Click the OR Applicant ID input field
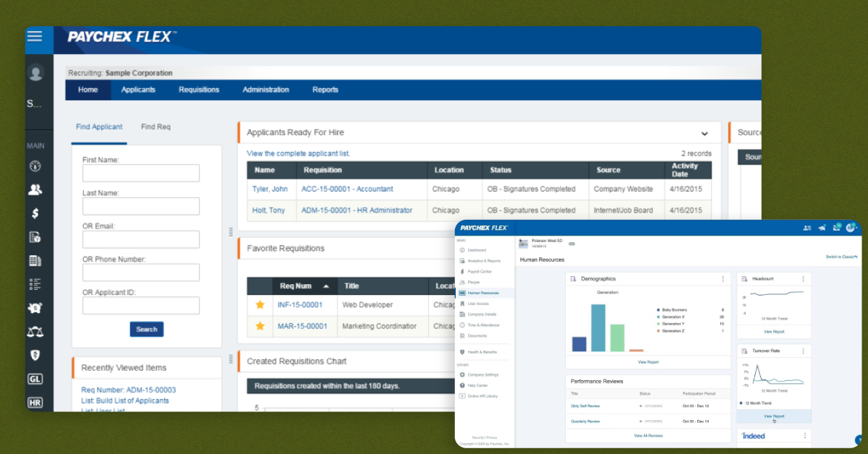Screen dimensions: 868x454 (141, 306)
